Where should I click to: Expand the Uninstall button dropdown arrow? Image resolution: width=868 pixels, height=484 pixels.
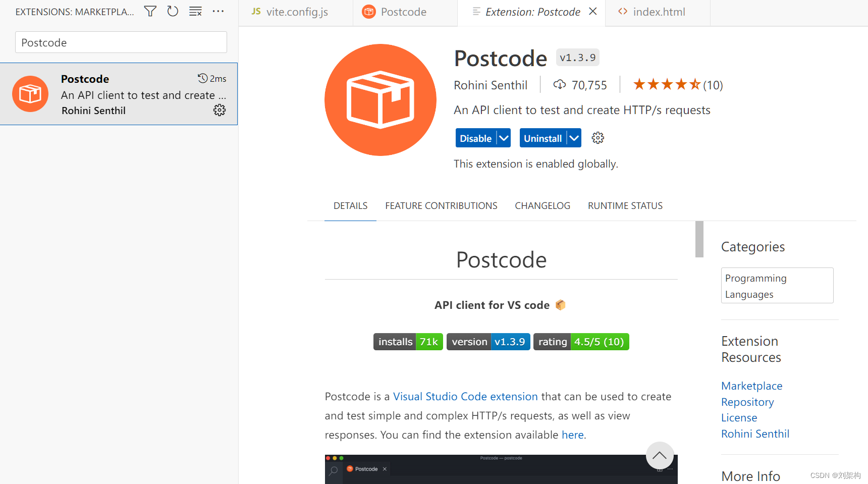tap(574, 138)
